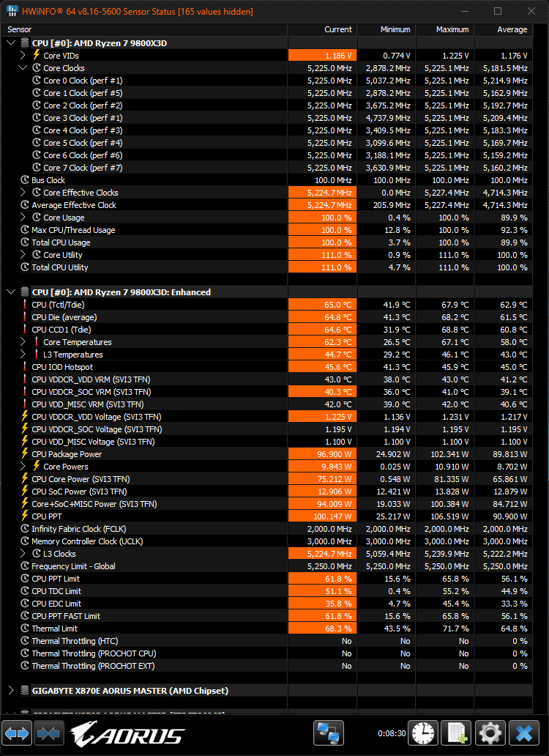Viewport: 549px width, 756px height.
Task: Click the log file save icon
Action: pos(457,733)
